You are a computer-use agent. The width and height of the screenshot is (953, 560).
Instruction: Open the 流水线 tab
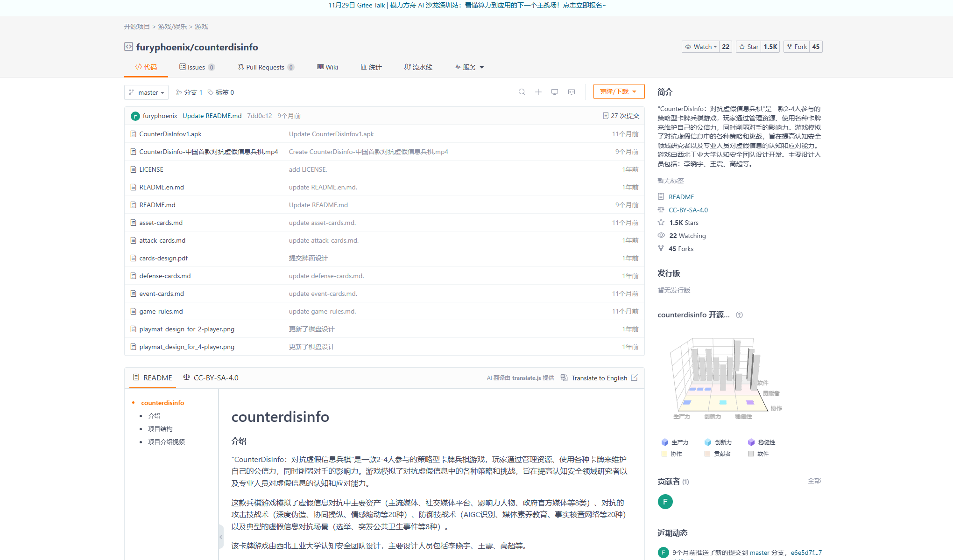(418, 67)
